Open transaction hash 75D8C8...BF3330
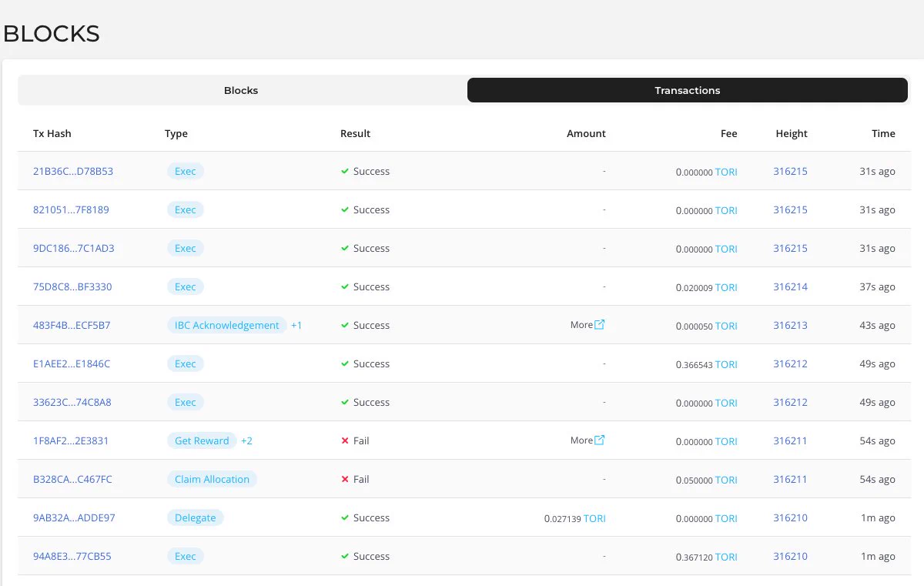 pyautogui.click(x=72, y=286)
